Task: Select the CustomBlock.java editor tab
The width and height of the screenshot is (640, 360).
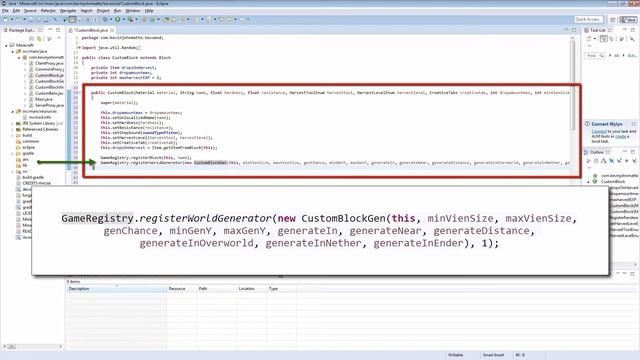Action: (91, 30)
